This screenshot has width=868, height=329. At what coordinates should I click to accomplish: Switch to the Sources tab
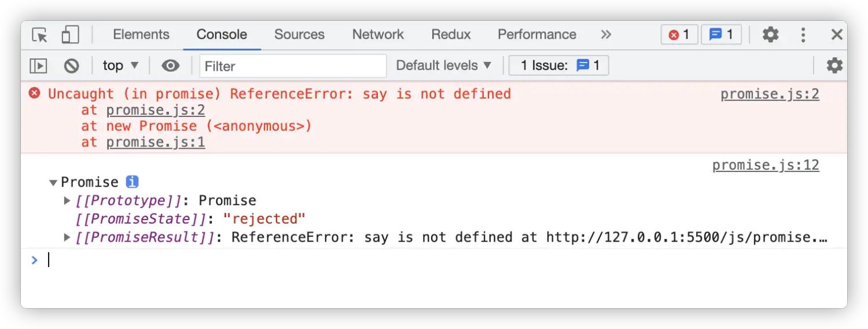(x=299, y=35)
